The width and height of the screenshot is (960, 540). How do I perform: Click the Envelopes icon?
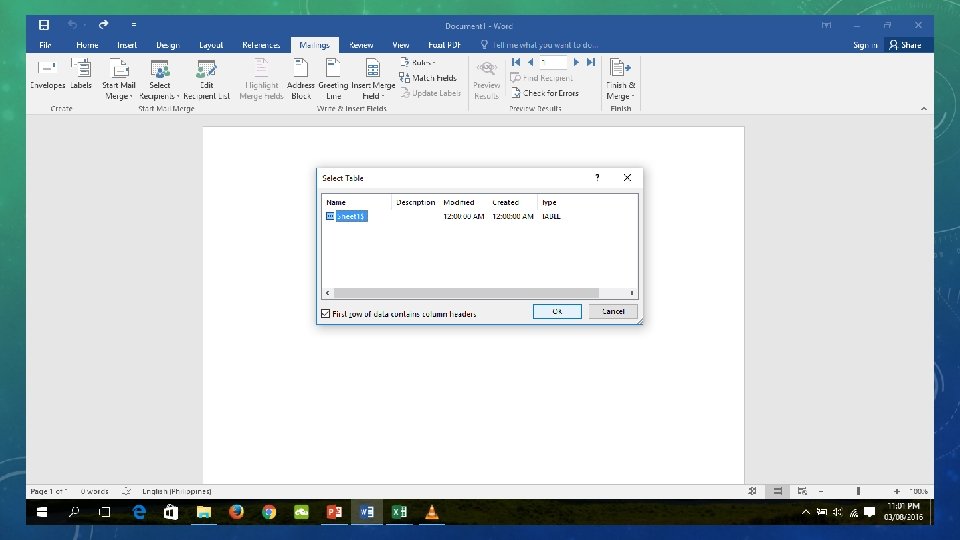47,75
